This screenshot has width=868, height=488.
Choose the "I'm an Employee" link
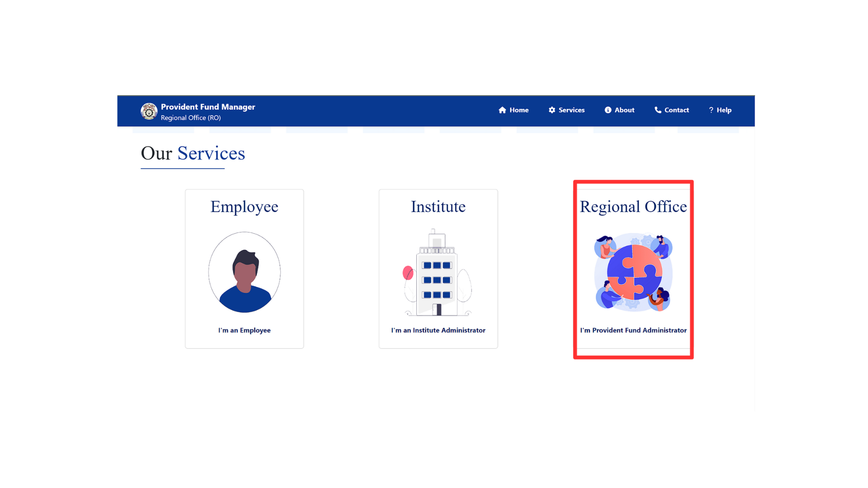click(245, 330)
